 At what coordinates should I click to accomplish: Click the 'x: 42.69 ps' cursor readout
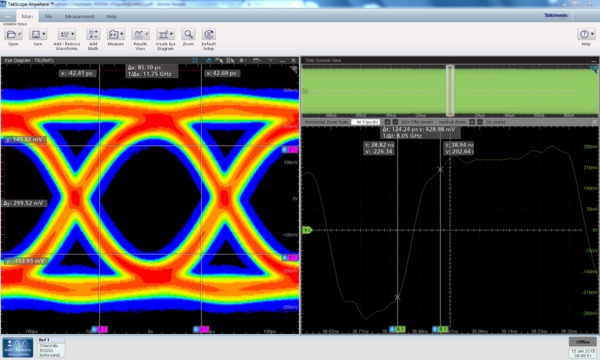pos(222,73)
